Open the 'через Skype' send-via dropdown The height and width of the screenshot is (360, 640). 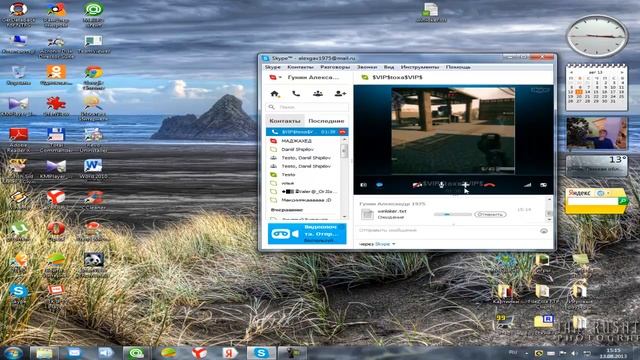(x=377, y=244)
